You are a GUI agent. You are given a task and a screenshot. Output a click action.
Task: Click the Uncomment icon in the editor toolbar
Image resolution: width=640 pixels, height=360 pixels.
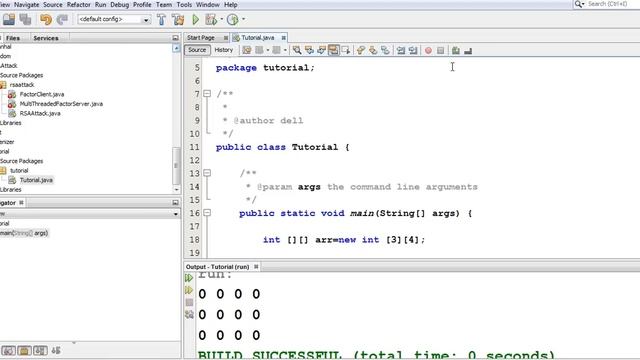click(x=468, y=51)
